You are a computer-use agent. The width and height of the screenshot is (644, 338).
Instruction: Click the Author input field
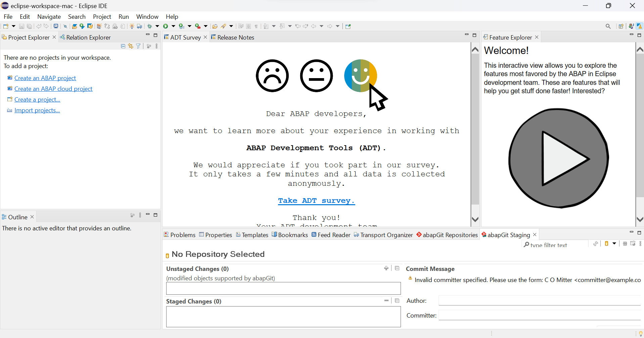540,301
